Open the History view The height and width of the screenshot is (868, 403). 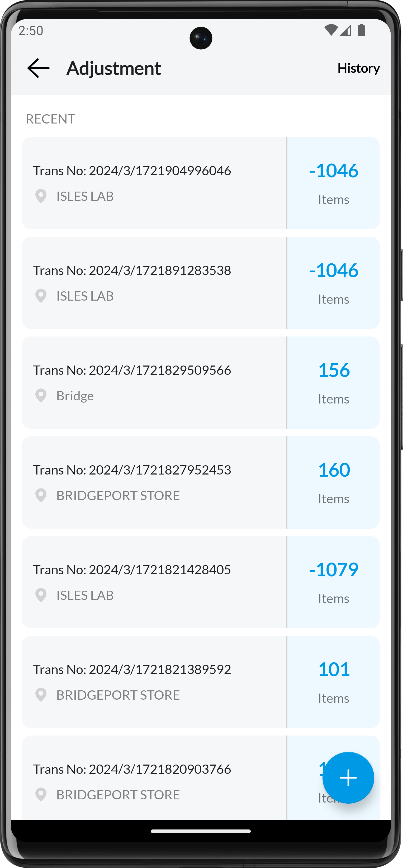pos(358,68)
